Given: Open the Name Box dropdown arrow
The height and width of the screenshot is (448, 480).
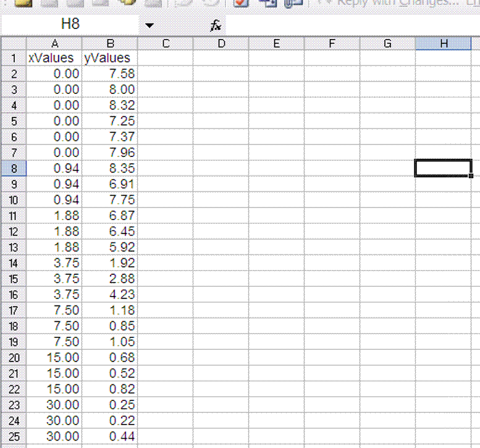Looking at the screenshot, I should (149, 25).
